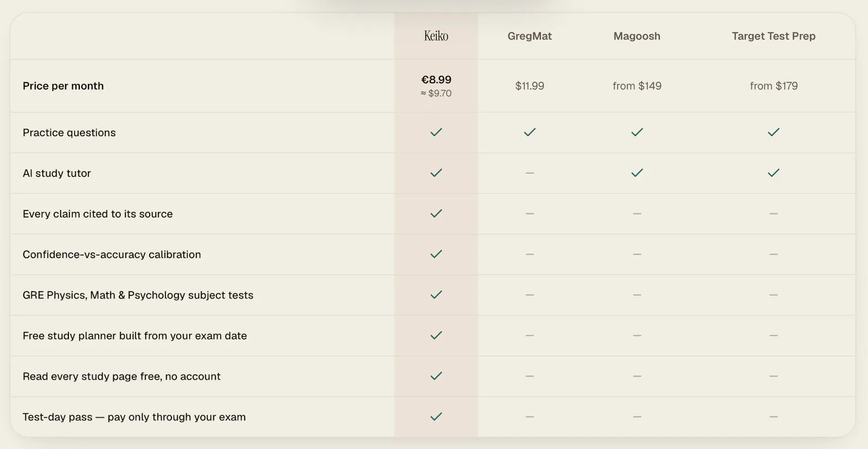868x449 pixels.
Task: Click Target Test Prep's checkmark for Practice questions
Action: [774, 132]
